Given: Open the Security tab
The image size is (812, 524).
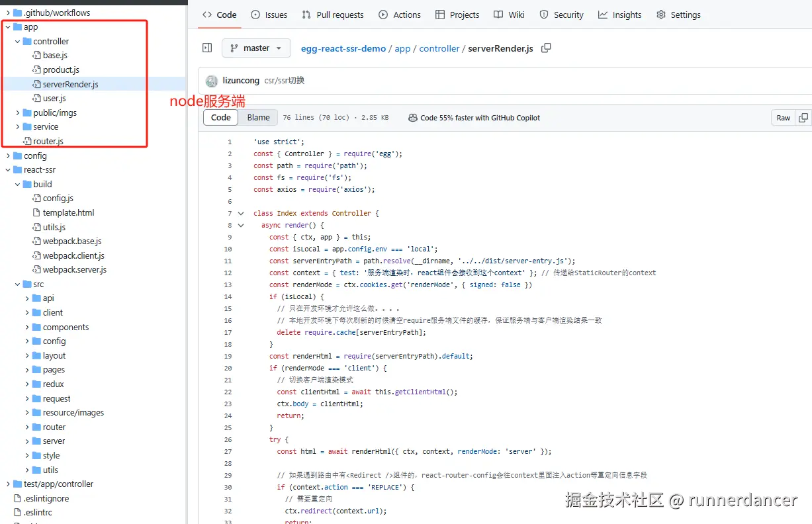Looking at the screenshot, I should [561, 15].
